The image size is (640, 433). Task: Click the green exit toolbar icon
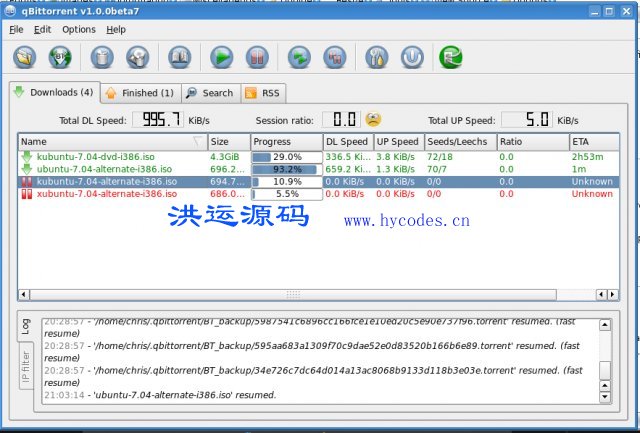pyautogui.click(x=451, y=57)
